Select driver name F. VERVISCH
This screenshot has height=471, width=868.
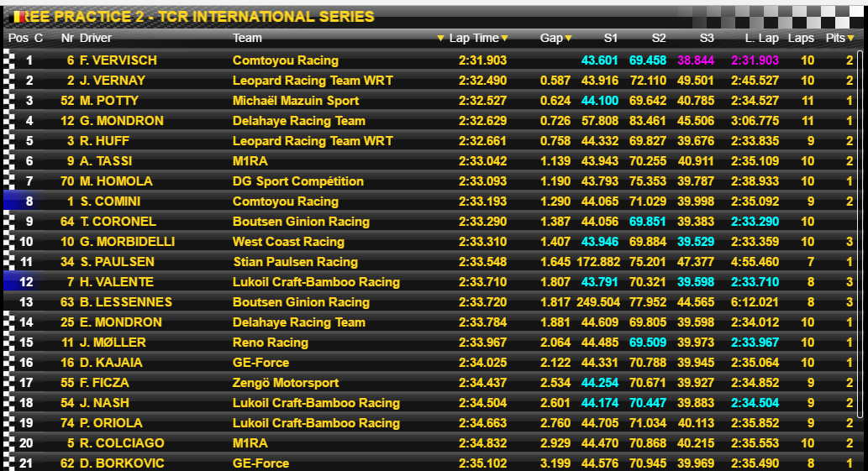point(118,60)
